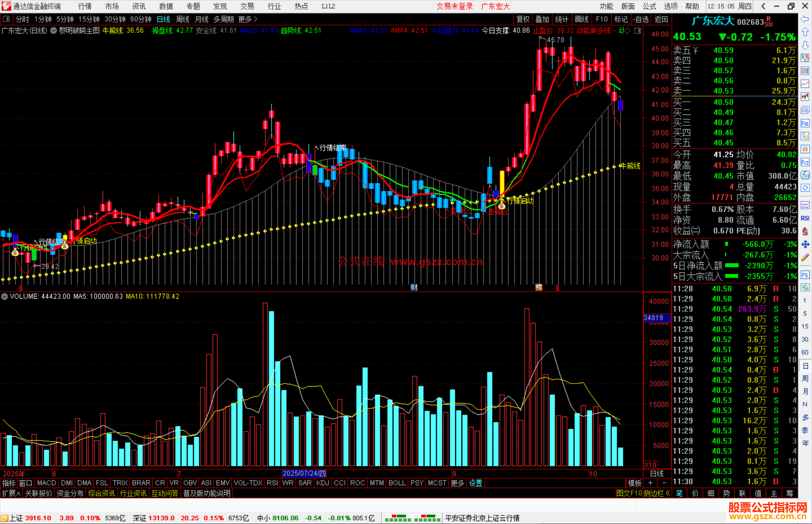The image size is (812, 524).
Task: Click the four-way move arrows icon
Action: point(805,245)
